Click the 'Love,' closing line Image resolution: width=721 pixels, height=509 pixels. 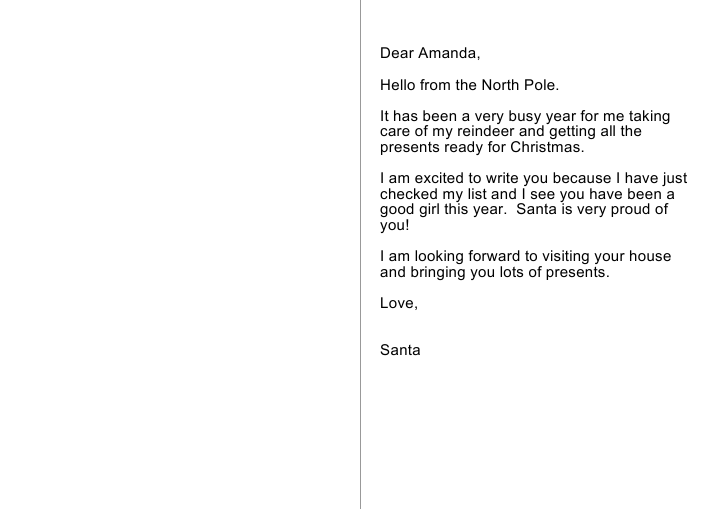tap(399, 303)
